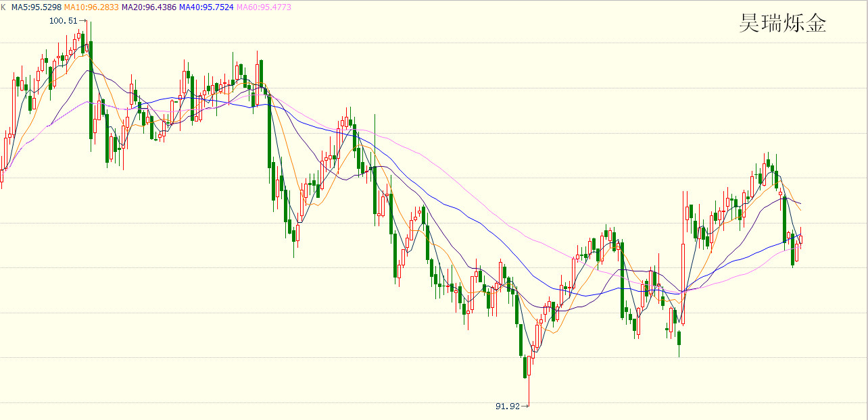Image resolution: width=868 pixels, height=420 pixels.
Task: Click the arrow beside the 91.92 marker
Action: click(x=525, y=406)
